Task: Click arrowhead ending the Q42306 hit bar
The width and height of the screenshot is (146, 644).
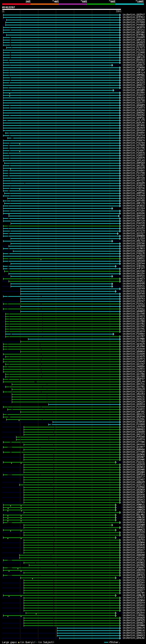Action: click(x=116, y=292)
